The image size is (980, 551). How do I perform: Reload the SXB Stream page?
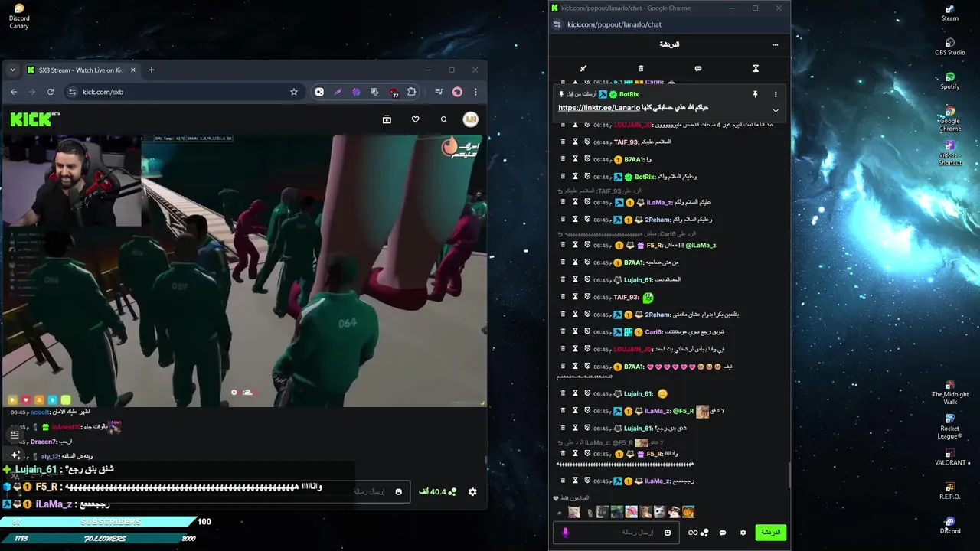[51, 92]
